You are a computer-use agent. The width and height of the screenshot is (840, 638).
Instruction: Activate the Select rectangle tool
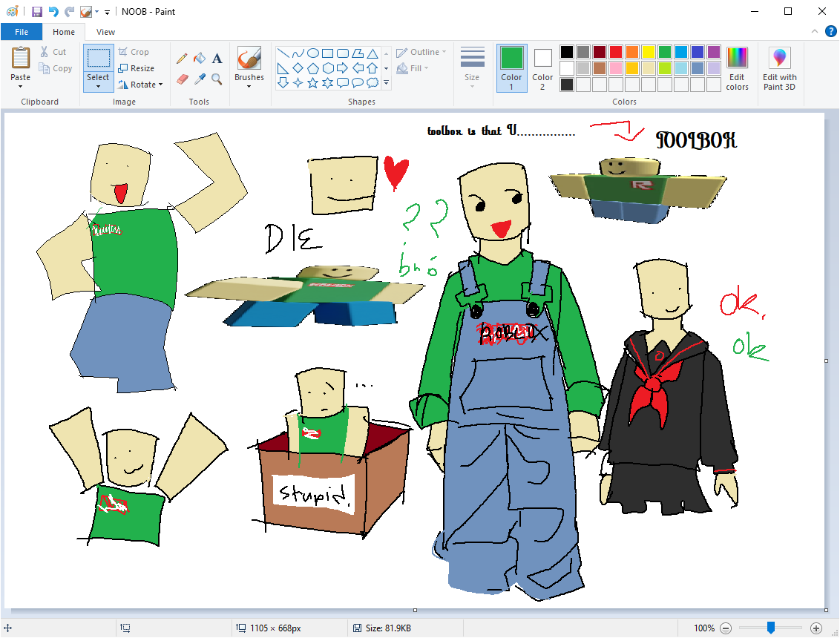(x=98, y=58)
